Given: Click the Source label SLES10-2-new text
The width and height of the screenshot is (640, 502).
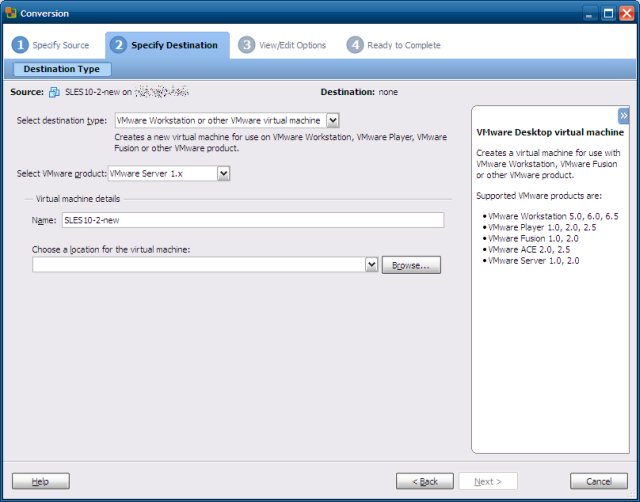Looking at the screenshot, I should (x=93, y=92).
